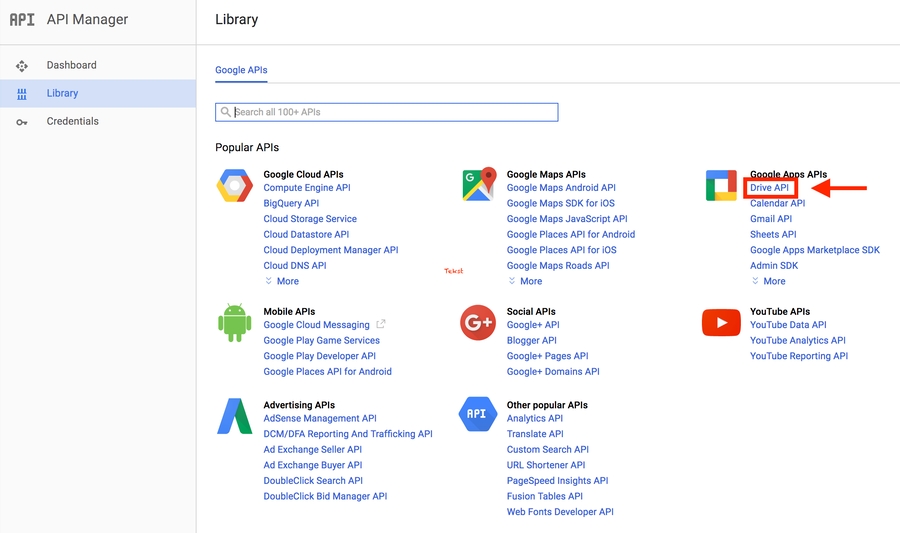Viewport: 900px width, 533px height.
Task: Click the API Manager logo icon
Action: (x=22, y=20)
